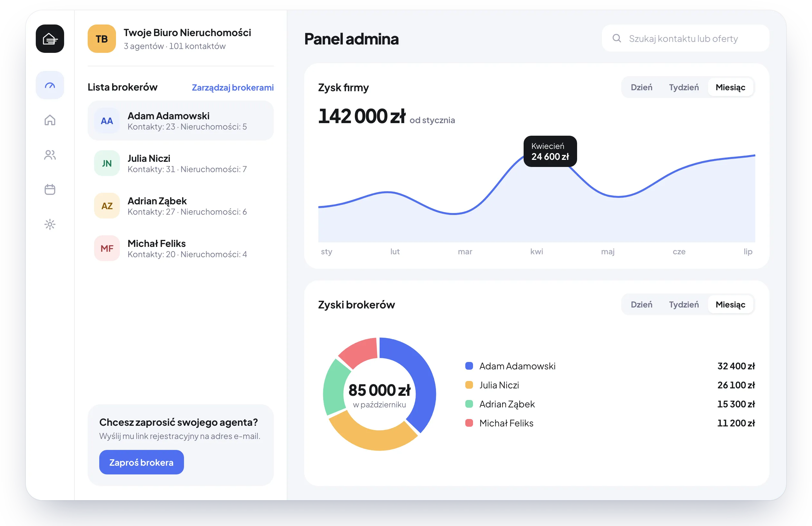812x526 pixels.
Task: Click the 'Panel admina' heading
Action: (351, 39)
